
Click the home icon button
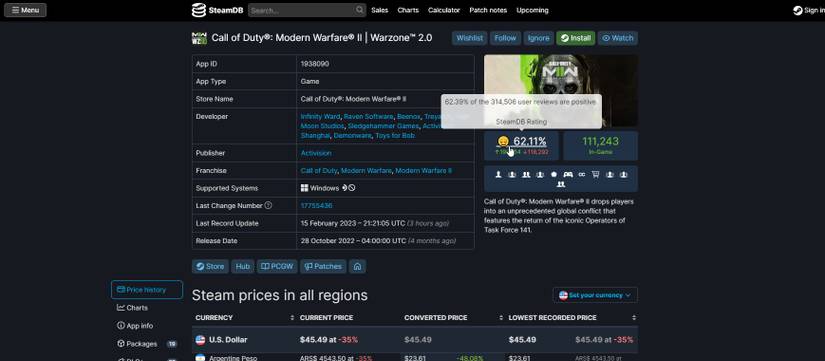coord(357,266)
